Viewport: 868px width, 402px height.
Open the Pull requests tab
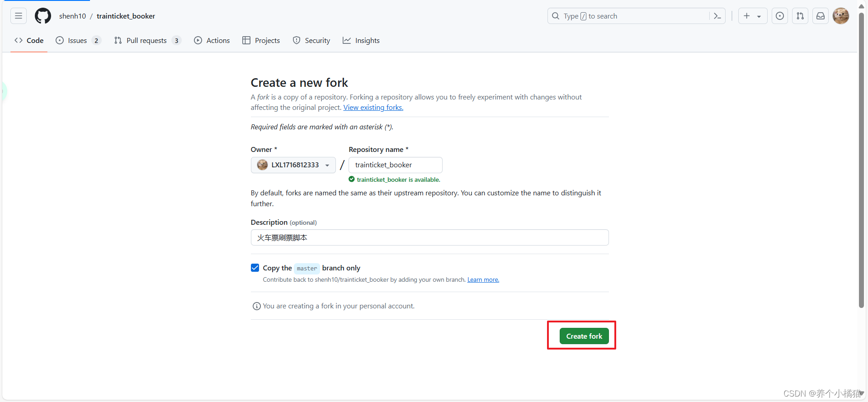(x=147, y=40)
